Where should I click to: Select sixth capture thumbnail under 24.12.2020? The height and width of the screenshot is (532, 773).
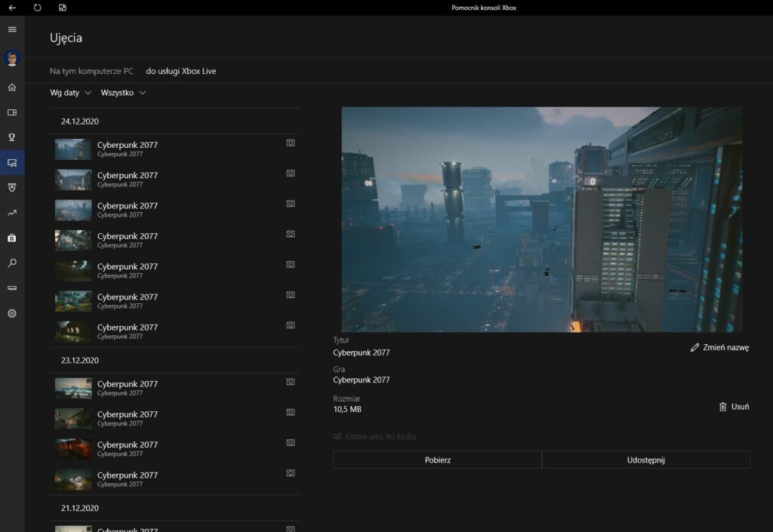pos(73,301)
